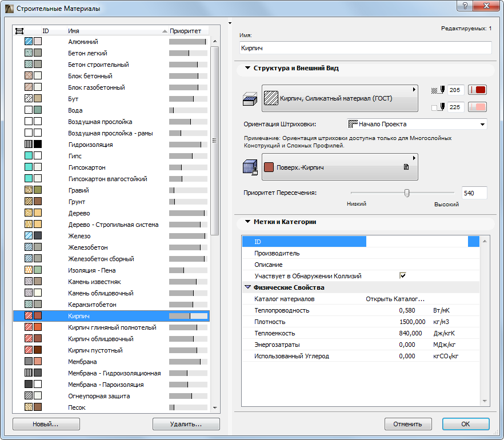Image resolution: width=504 pixels, height=440 pixels.
Task: Click the dark red foreground pen color swatch
Action: [477, 90]
